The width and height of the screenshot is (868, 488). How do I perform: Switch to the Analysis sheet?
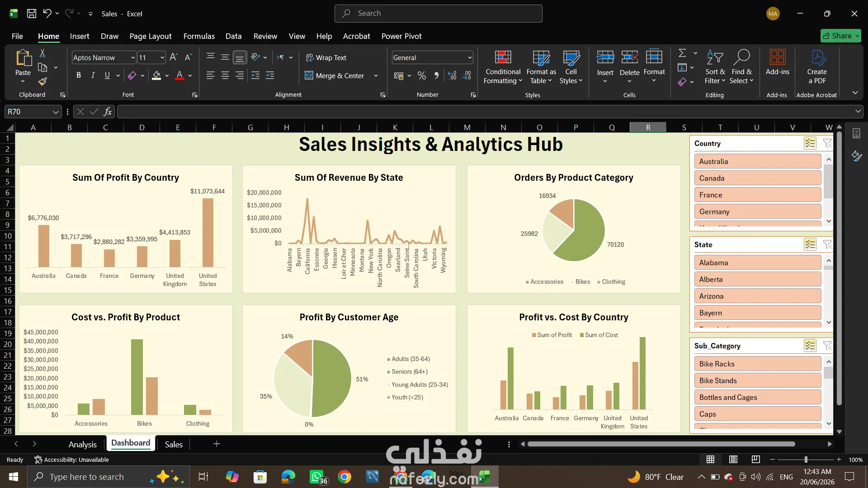(83, 444)
